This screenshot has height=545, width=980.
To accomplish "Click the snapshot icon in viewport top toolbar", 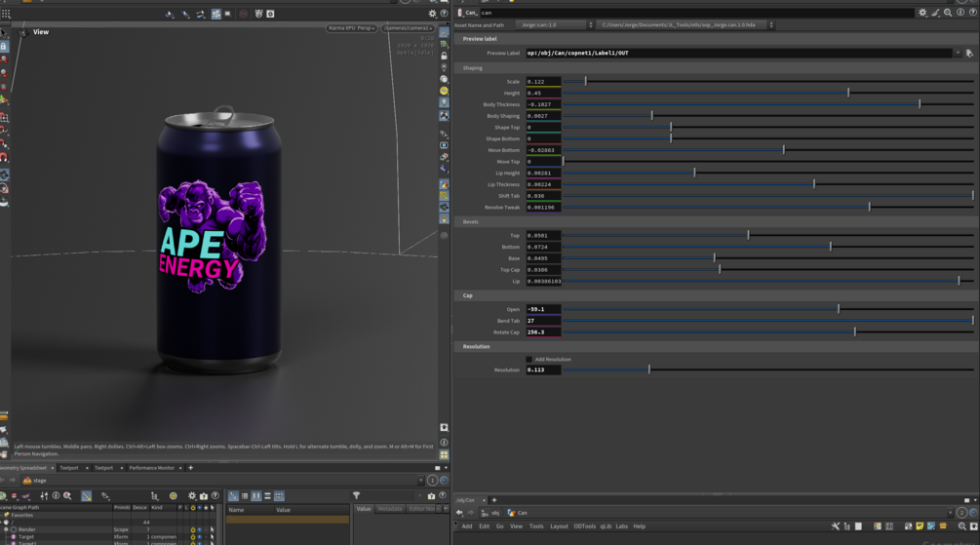I will click(x=271, y=13).
